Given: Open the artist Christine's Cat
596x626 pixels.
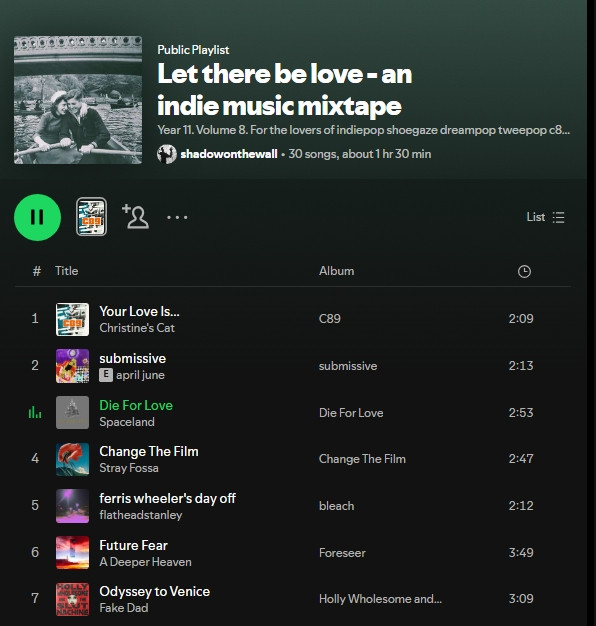Looking at the screenshot, I should (137, 328).
